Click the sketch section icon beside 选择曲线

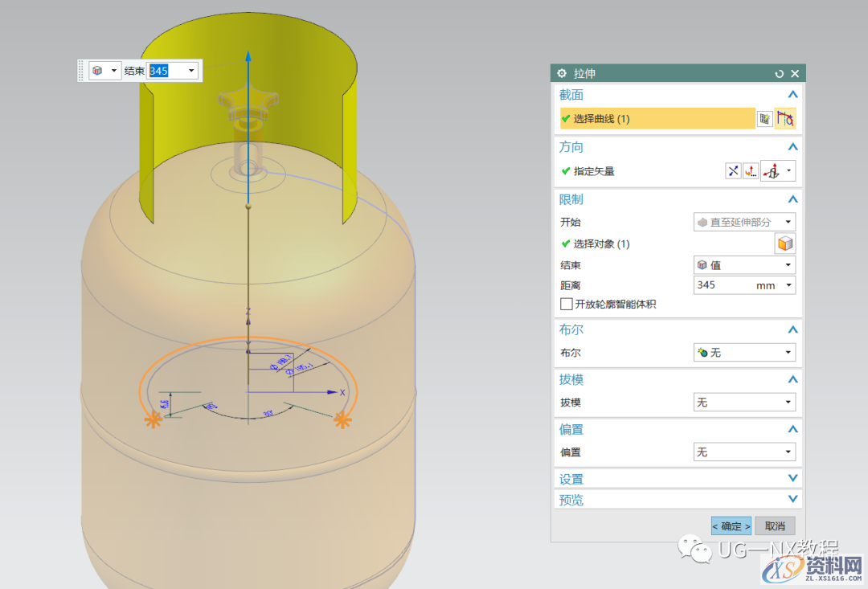point(764,119)
